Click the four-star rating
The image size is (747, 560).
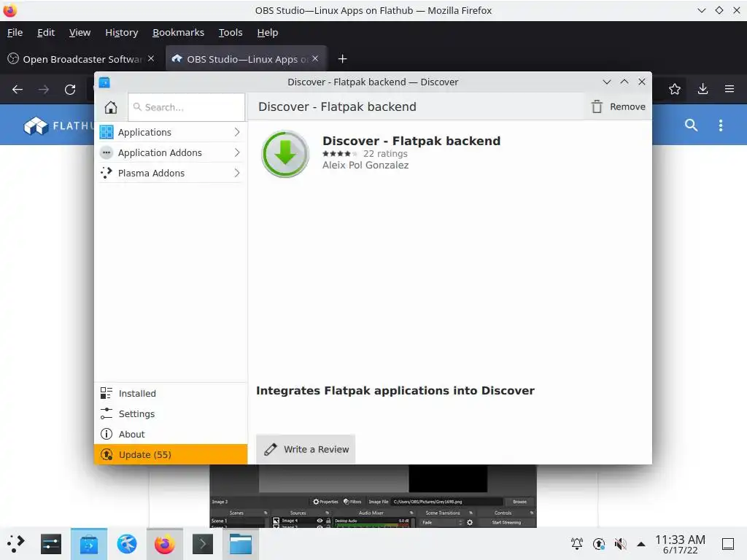339,154
